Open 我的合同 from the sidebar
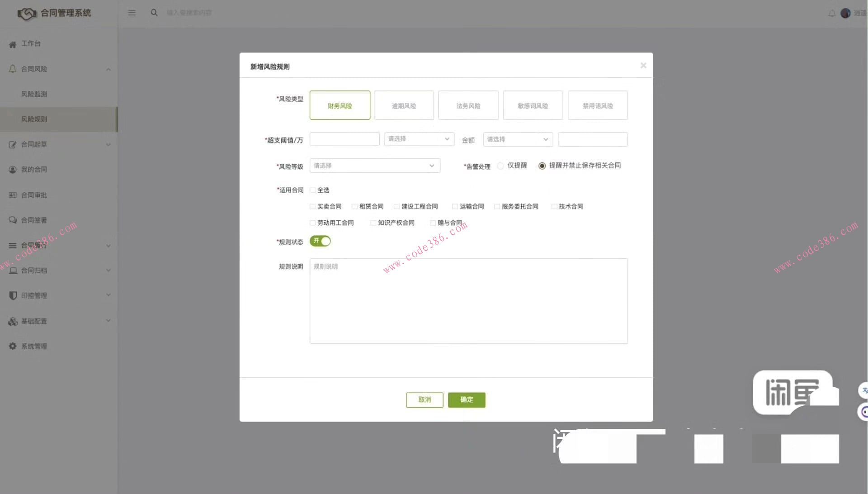The width and height of the screenshot is (868, 494). coord(34,169)
